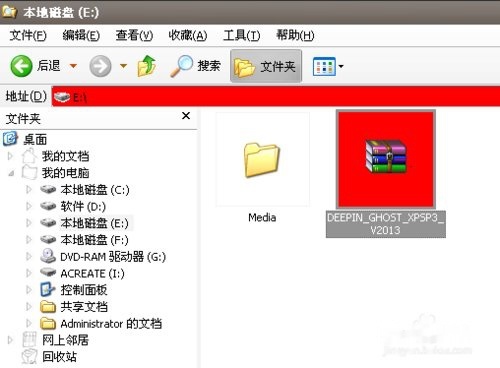Click the 控制面板 icon
Screen dimensions: 500x368
tap(48, 289)
